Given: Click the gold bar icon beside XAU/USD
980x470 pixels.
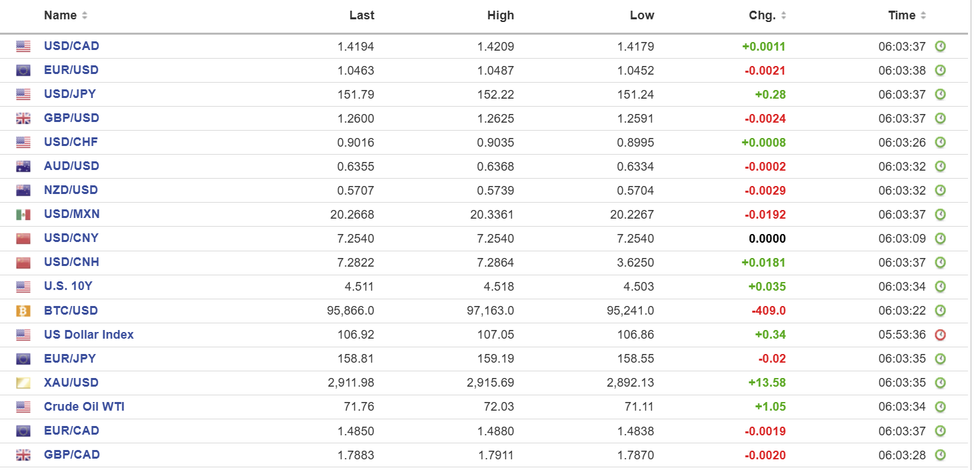Looking at the screenshot, I should tap(23, 383).
